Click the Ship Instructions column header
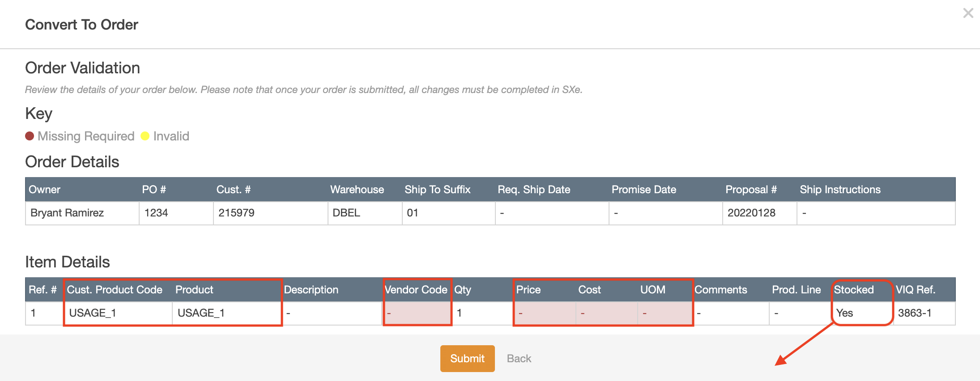Image resolution: width=980 pixels, height=381 pixels. pos(840,190)
